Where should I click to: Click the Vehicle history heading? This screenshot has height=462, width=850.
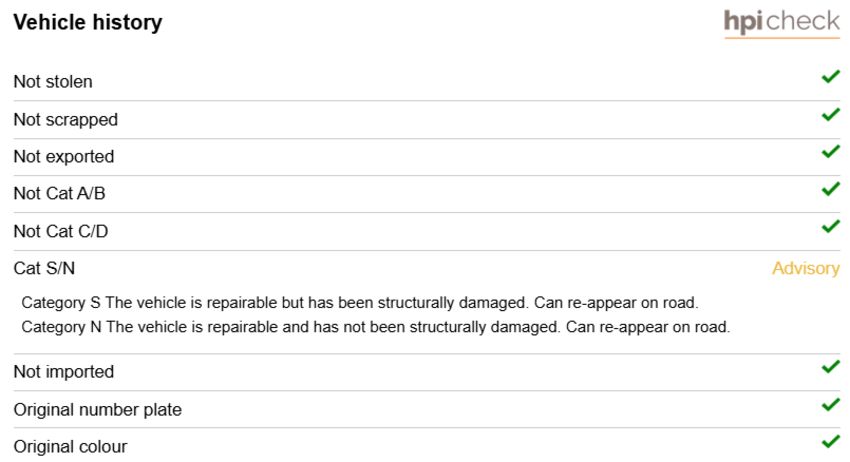coord(88,22)
